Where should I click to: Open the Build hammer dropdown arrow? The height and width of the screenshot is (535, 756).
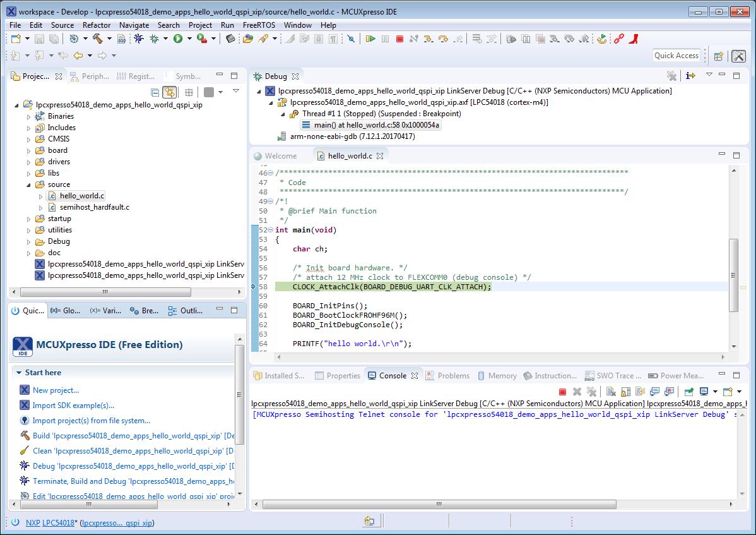108,39
